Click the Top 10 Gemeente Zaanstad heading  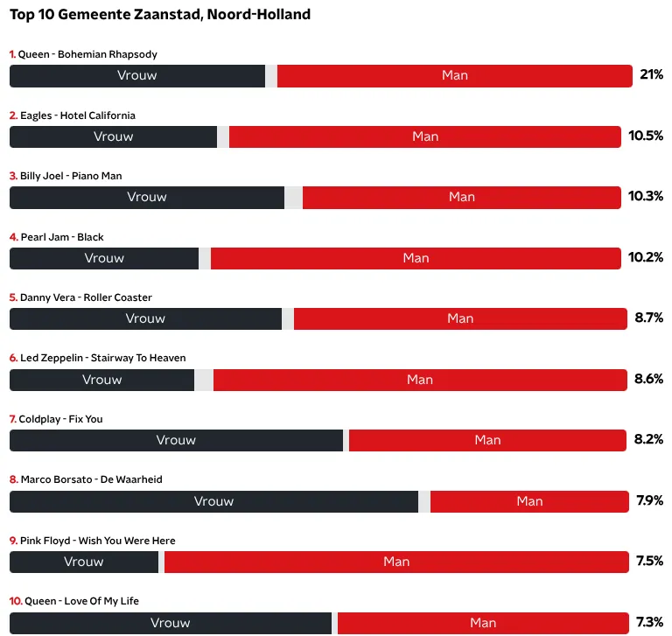[x=160, y=15]
